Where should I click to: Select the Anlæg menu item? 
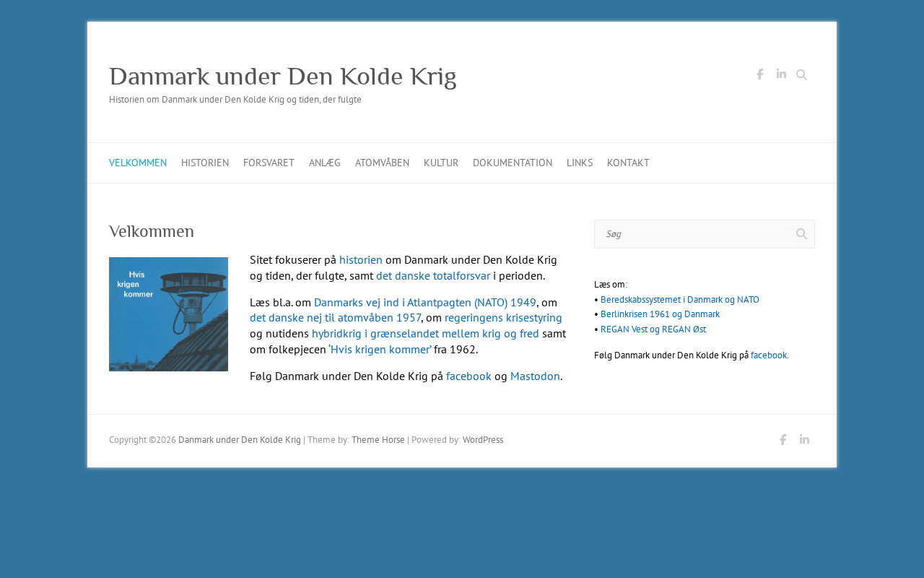(325, 163)
